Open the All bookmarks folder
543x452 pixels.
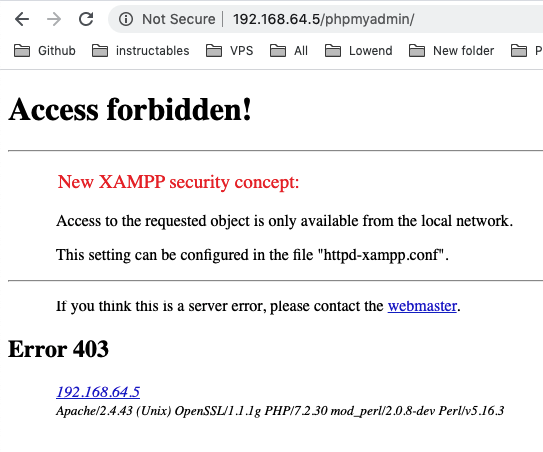288,51
